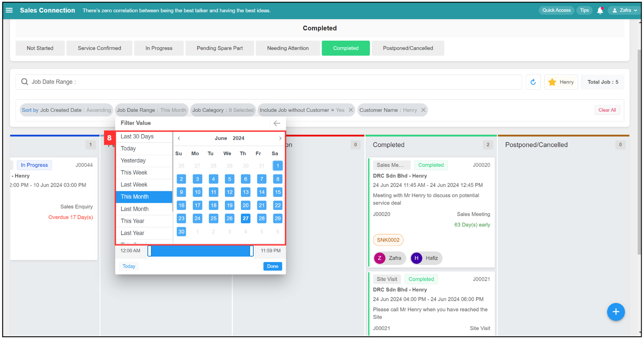Click the start handle of time slider
Image resolution: width=644 pixels, height=342 pixels.
[149, 251]
